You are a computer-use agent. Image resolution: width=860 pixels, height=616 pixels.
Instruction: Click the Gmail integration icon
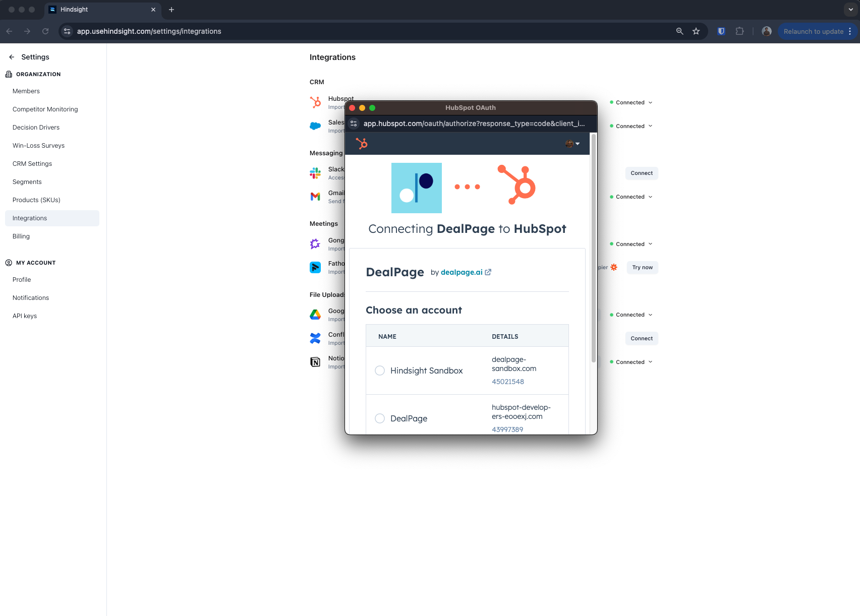point(315,197)
